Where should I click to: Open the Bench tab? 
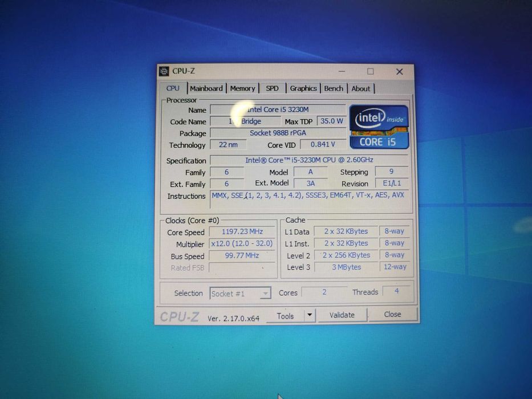334,88
